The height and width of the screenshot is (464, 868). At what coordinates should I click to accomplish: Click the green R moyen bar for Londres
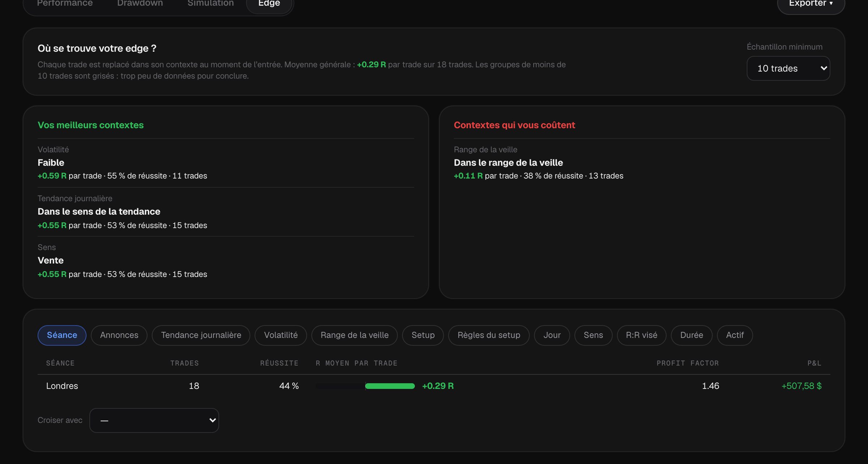coord(390,386)
